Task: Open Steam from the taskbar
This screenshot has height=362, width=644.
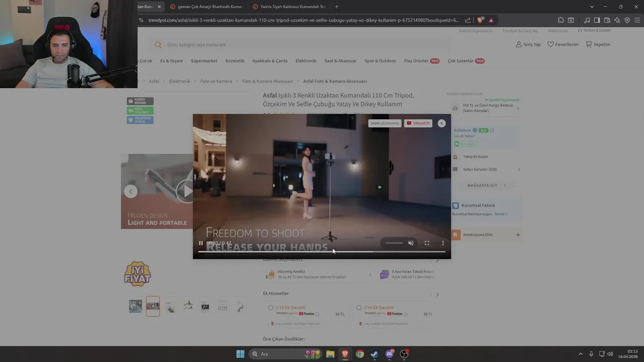Action: pos(374,354)
